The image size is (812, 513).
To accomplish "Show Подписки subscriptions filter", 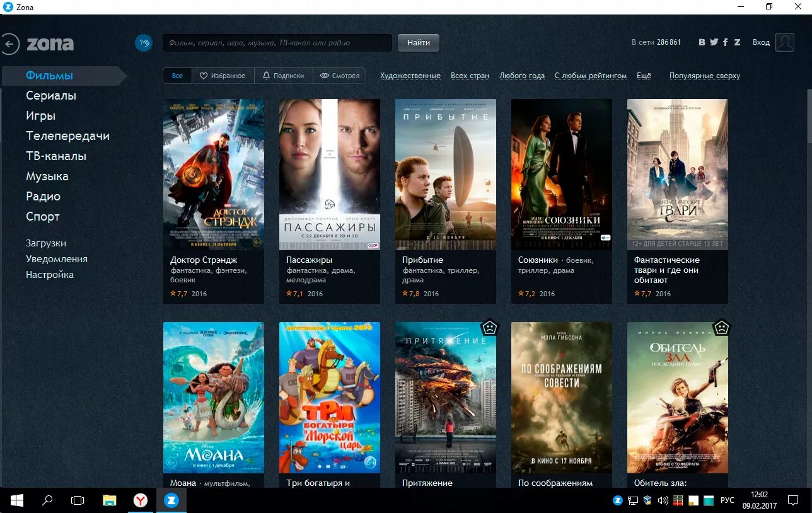I will 284,76.
